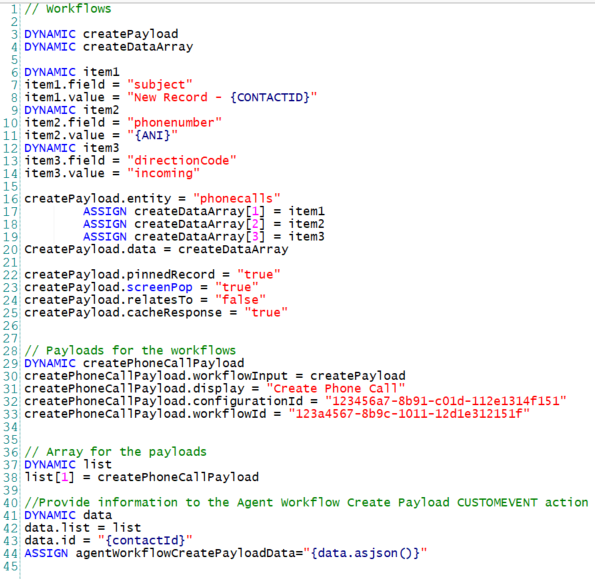Click 'createPayload.pinnedRecord' on line 22
The height and width of the screenshot is (579, 595).
pyautogui.click(x=120, y=274)
